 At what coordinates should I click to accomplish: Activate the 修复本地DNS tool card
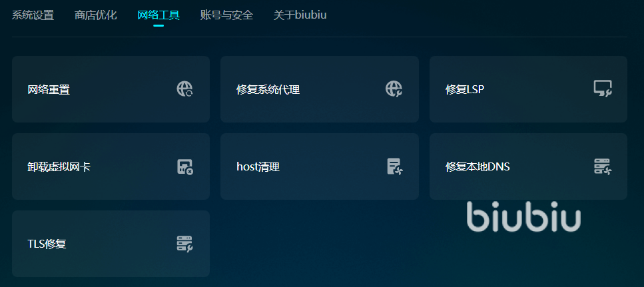point(529,166)
